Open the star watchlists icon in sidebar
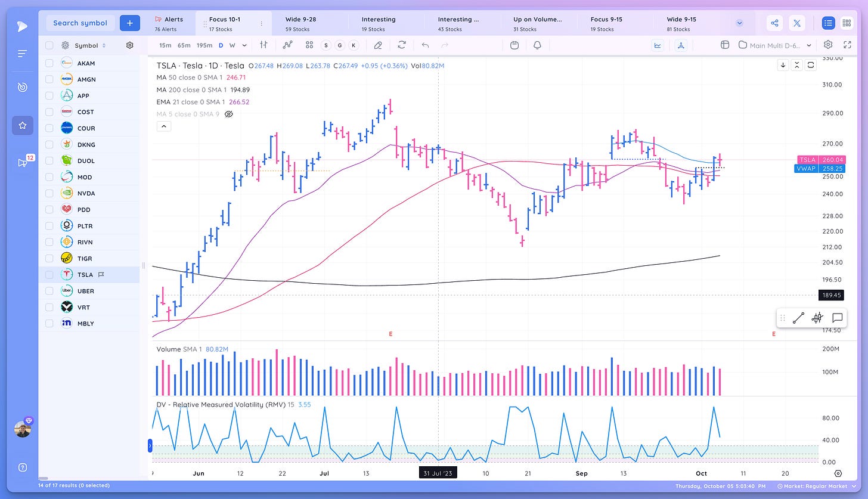 point(22,125)
